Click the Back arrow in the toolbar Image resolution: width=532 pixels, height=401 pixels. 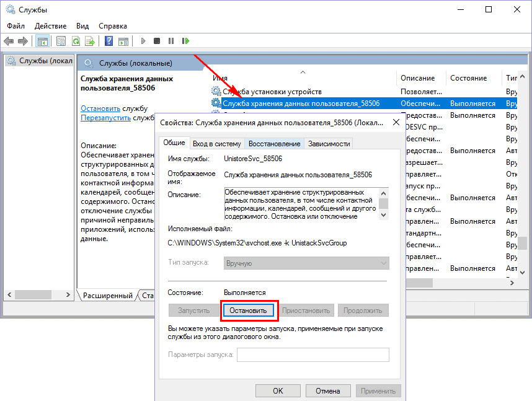pyautogui.click(x=9, y=41)
